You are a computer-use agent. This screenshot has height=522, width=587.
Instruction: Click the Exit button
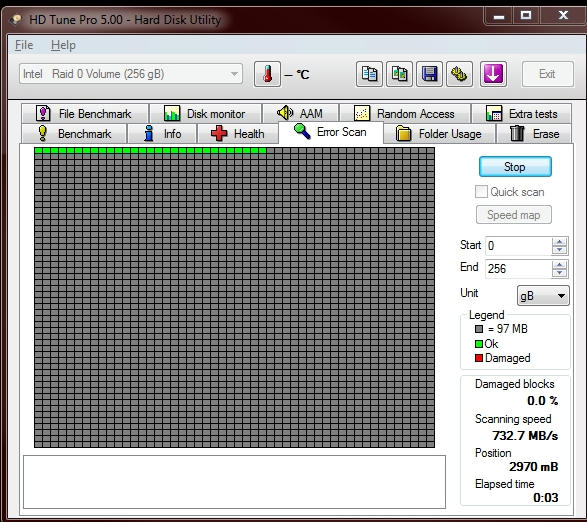click(x=547, y=74)
